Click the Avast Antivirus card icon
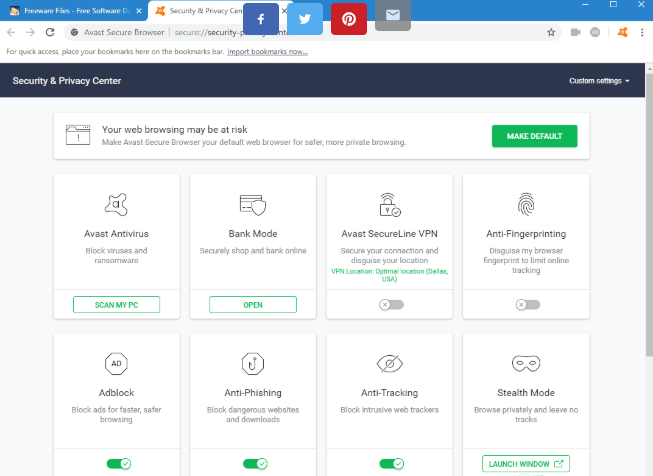This screenshot has width=653, height=476. click(x=116, y=204)
